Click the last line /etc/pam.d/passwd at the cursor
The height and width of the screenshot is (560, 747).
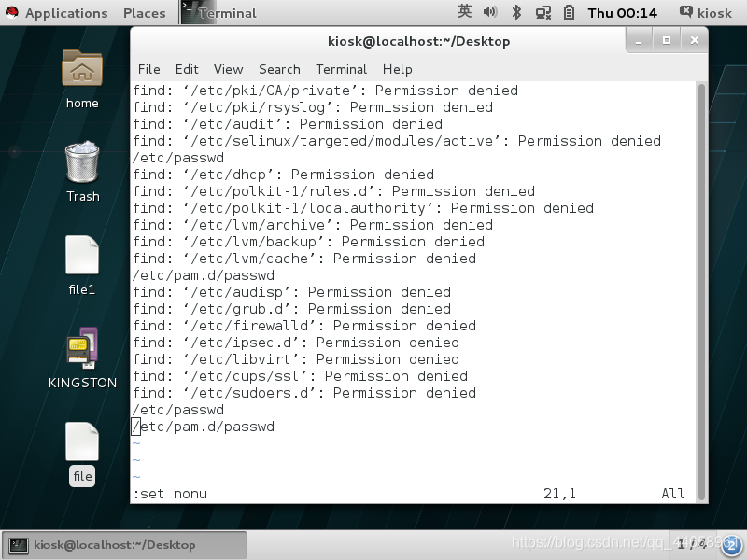[204, 427]
